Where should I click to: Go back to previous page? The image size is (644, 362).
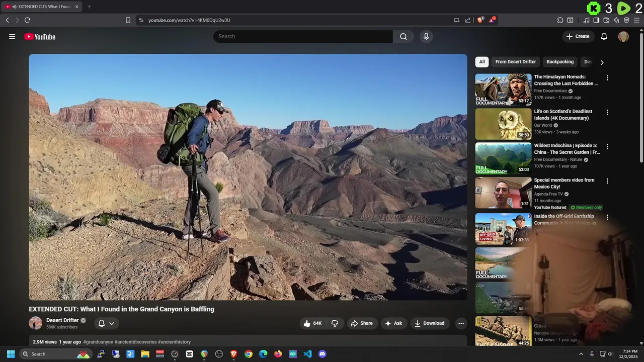pos(7,20)
